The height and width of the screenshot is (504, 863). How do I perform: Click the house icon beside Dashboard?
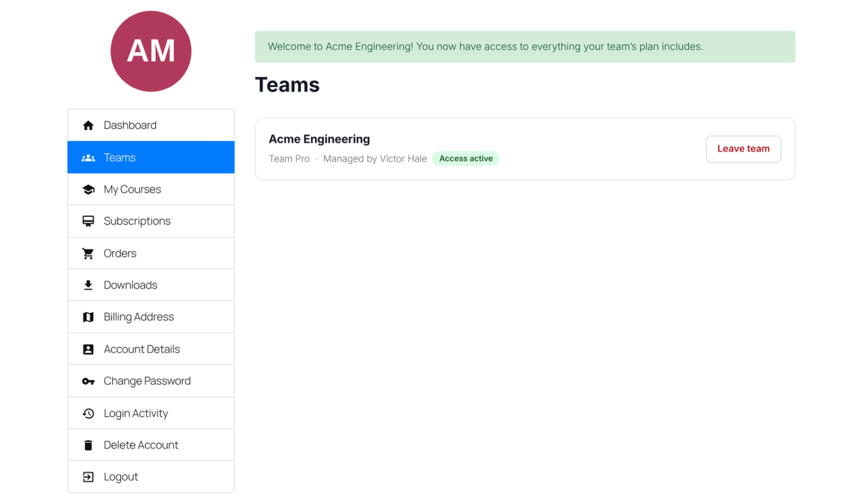coord(88,125)
